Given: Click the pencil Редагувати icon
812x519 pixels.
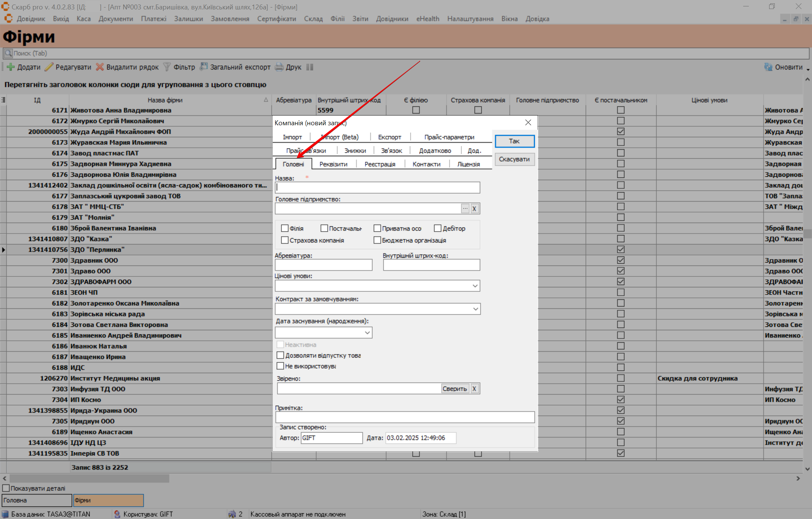Looking at the screenshot, I should 49,67.
